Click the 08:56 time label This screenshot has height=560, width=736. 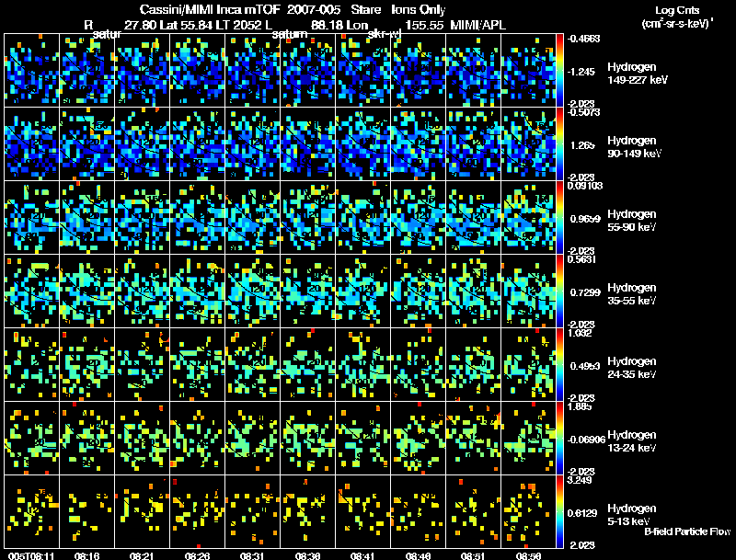(528, 555)
